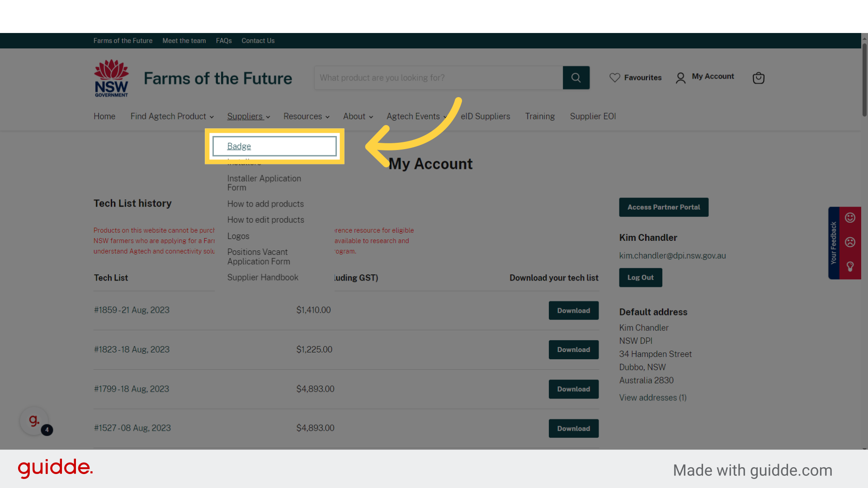
Task: Download tech list #1823
Action: 573,350
